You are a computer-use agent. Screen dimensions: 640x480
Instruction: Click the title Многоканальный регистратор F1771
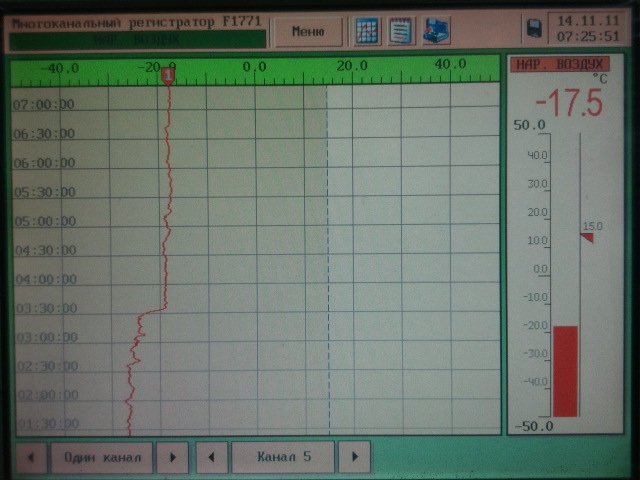(137, 22)
